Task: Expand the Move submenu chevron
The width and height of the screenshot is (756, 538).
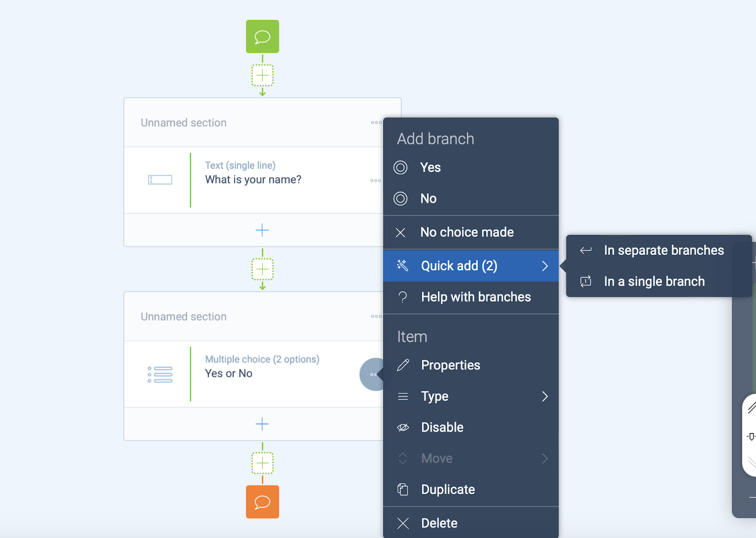Action: tap(545, 458)
